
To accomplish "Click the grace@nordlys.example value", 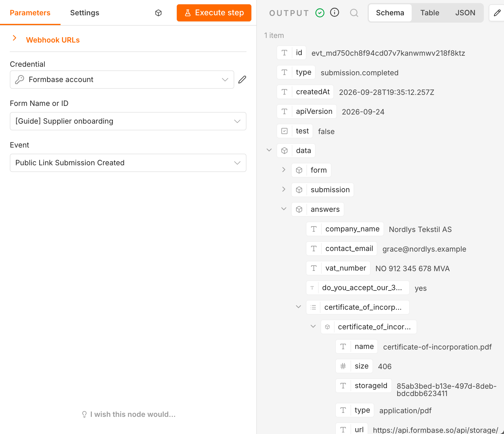I will tap(424, 249).
